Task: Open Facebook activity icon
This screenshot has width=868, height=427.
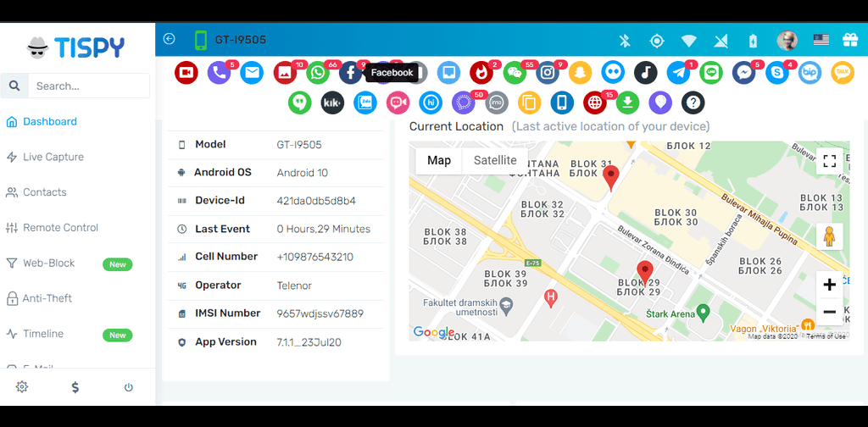Action: tap(350, 73)
